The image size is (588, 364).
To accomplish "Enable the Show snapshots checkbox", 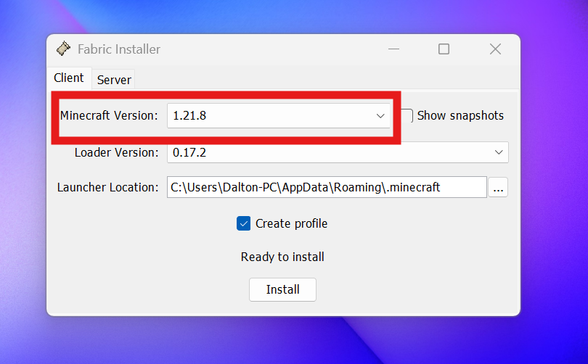I will point(407,115).
